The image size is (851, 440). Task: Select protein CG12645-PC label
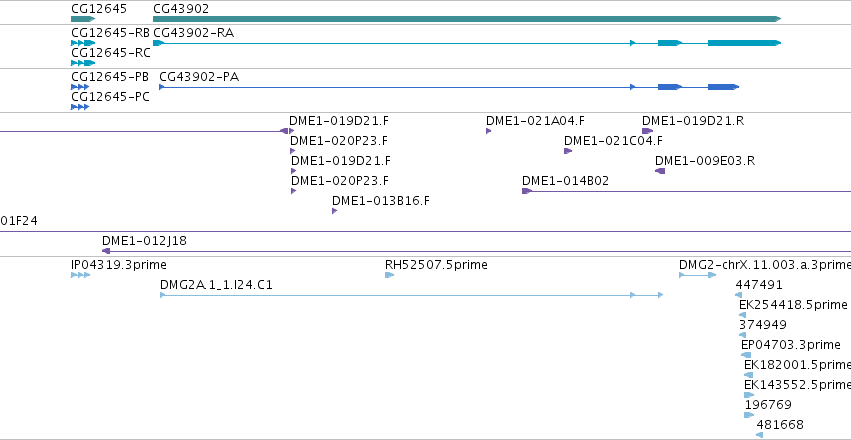[110, 97]
